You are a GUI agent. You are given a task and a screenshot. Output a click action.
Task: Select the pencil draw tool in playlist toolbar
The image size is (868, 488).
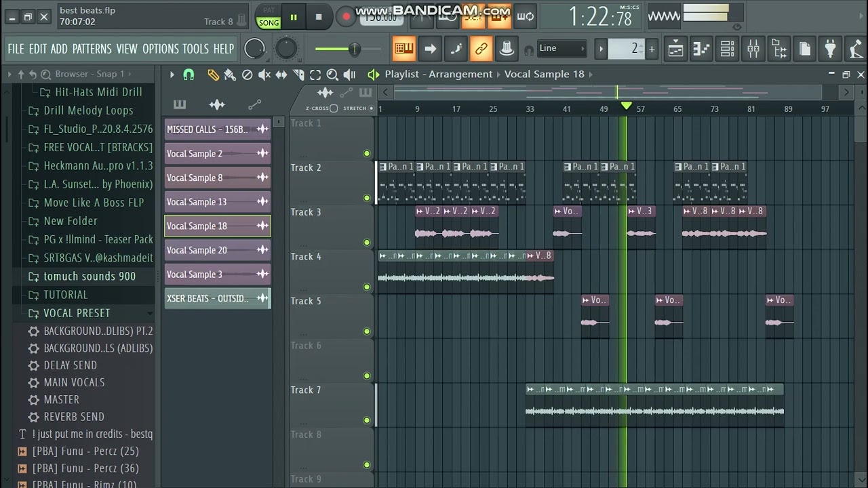(x=214, y=75)
